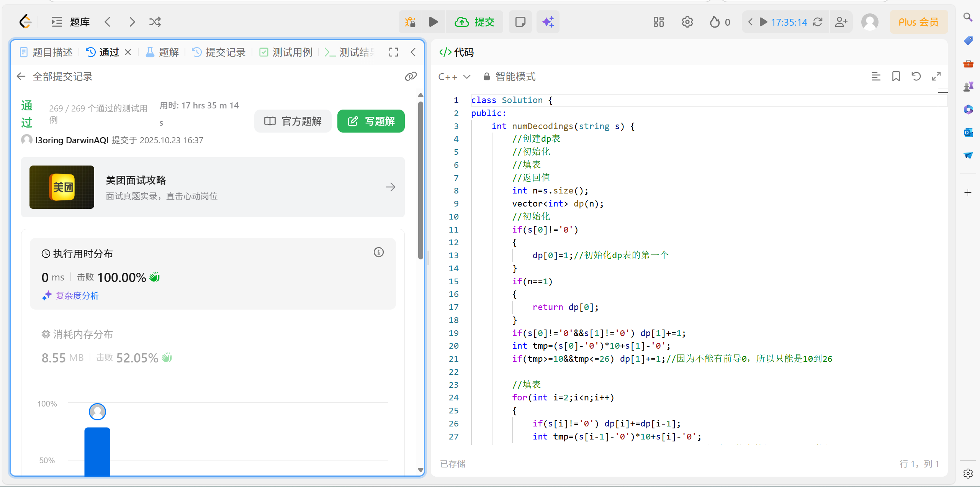Bookmark the code with bookmark icon
Screen dimensions: 980x487
[x=896, y=77]
